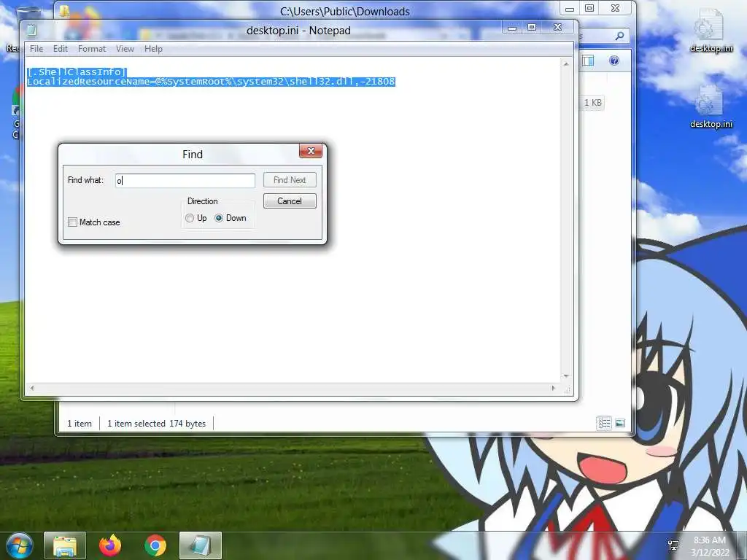747x560 pixels.
Task: Click the network tray icon
Action: click(673, 545)
